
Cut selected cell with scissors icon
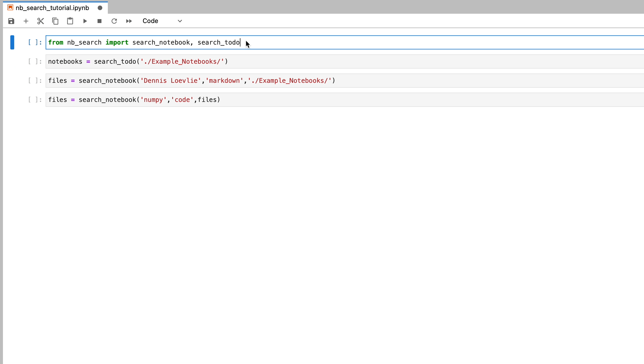point(40,21)
